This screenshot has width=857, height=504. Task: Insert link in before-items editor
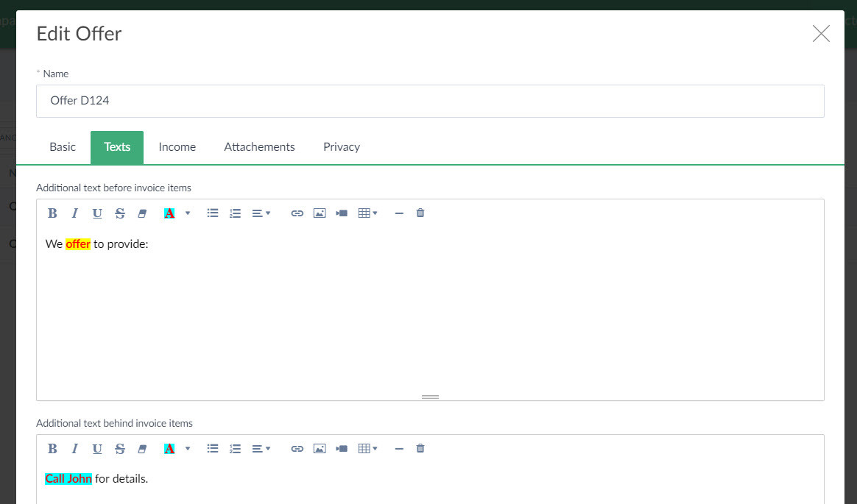click(297, 213)
